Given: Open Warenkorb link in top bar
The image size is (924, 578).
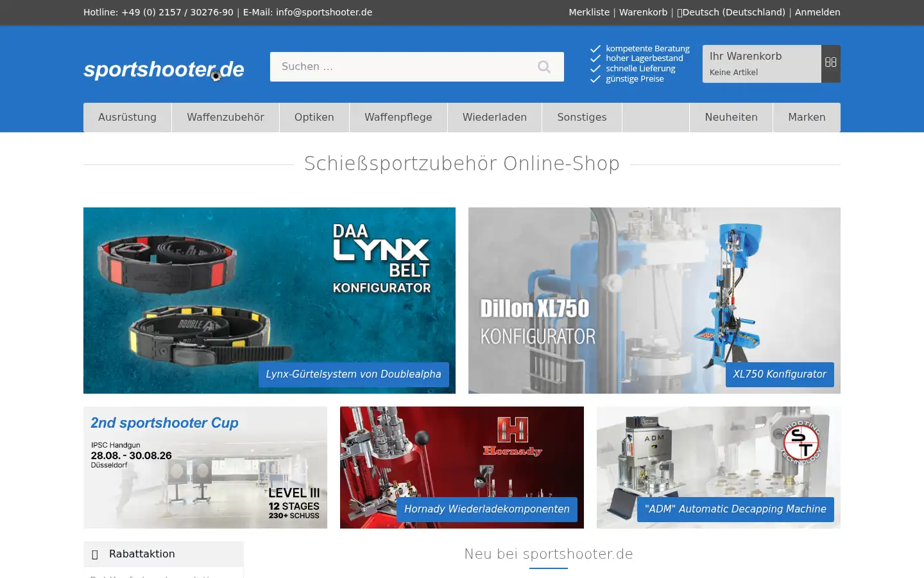Looking at the screenshot, I should point(643,12).
